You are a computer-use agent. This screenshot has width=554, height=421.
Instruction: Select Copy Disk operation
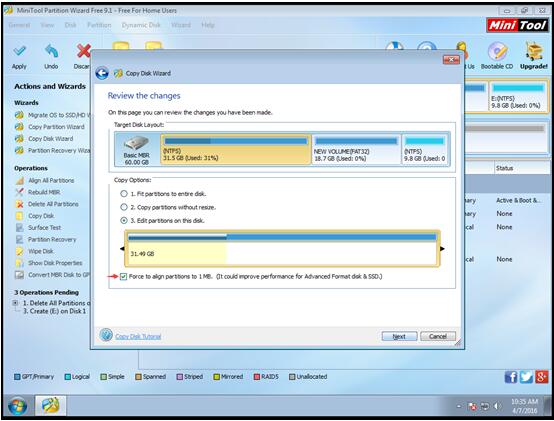pos(35,216)
